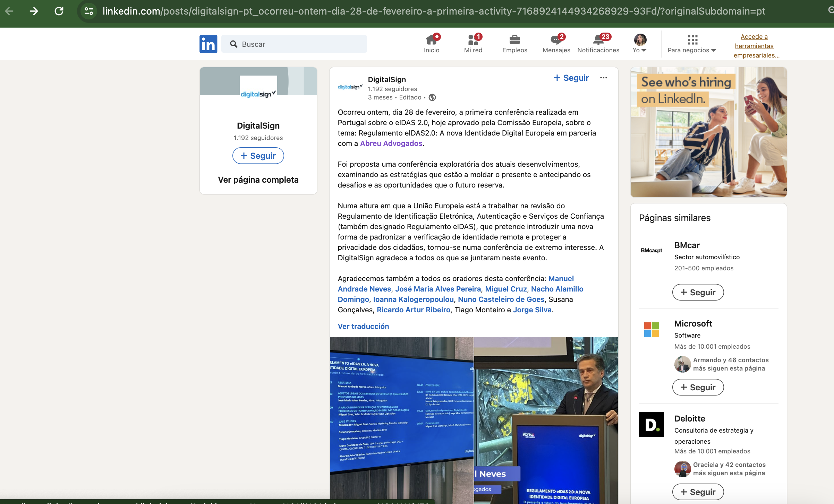Click Ver traducción link

point(363,326)
